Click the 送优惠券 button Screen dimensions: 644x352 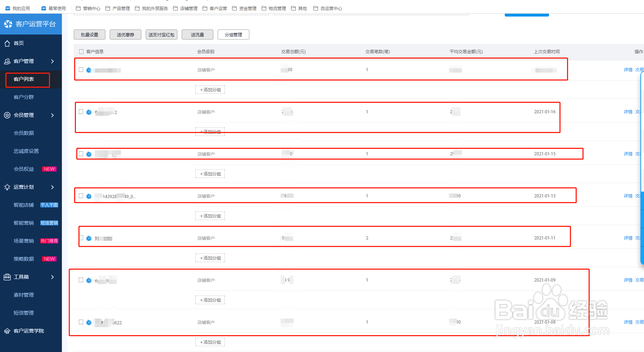click(x=126, y=35)
